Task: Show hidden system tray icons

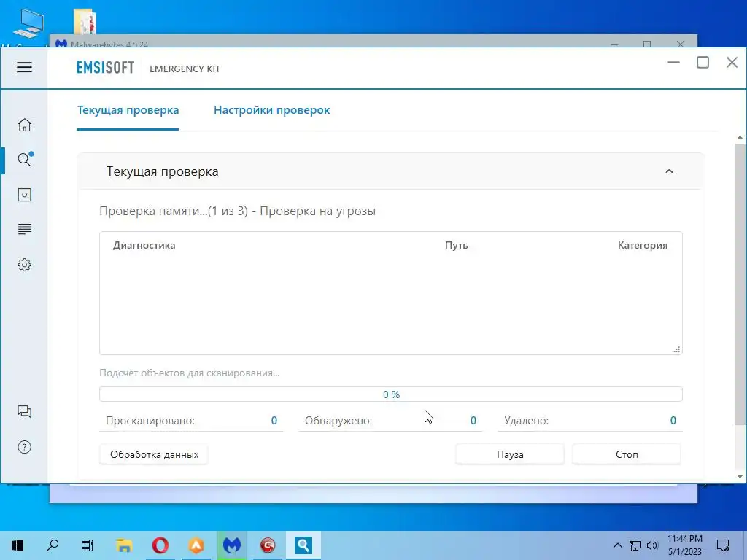Action: [x=617, y=545]
